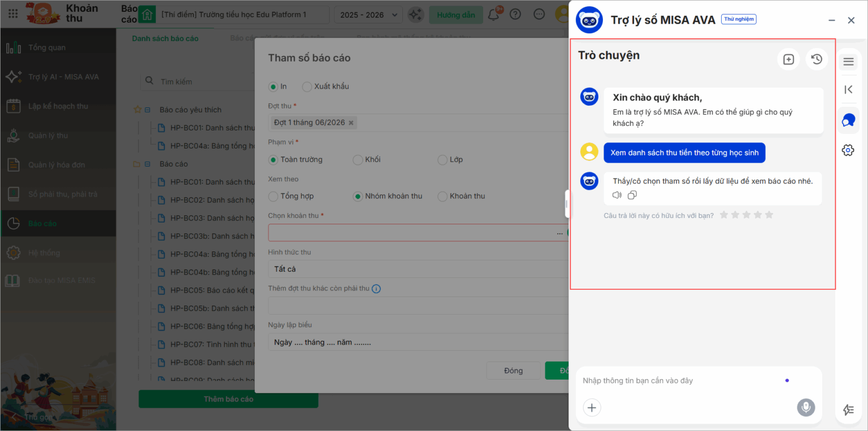Choose the Tổng hợp view option
Screen dimensions: 868x431
click(x=274, y=197)
